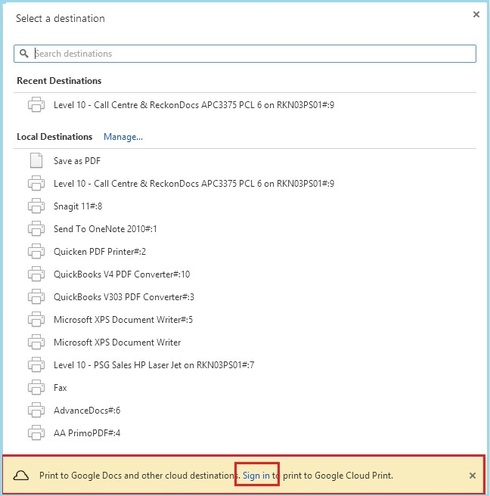This screenshot has width=490, height=496.
Task: Click the printer icon beside AdvanceDocs#:6
Action: (36, 410)
